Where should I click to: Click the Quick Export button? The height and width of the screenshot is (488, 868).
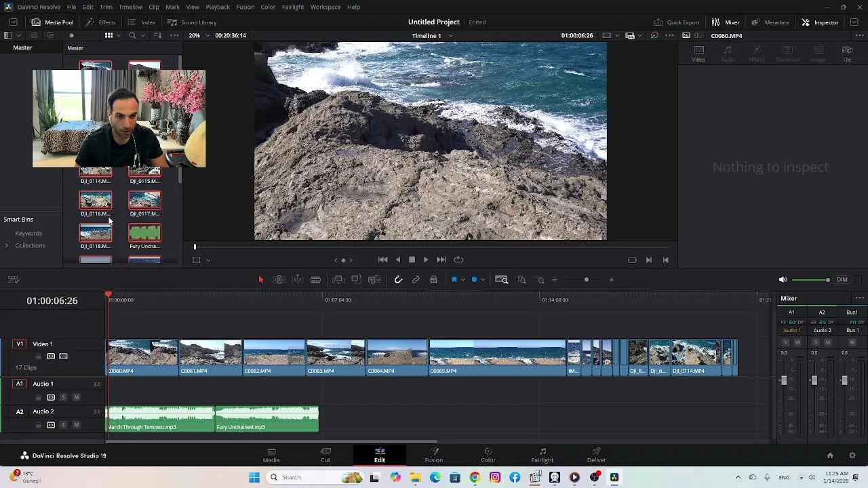[676, 22]
